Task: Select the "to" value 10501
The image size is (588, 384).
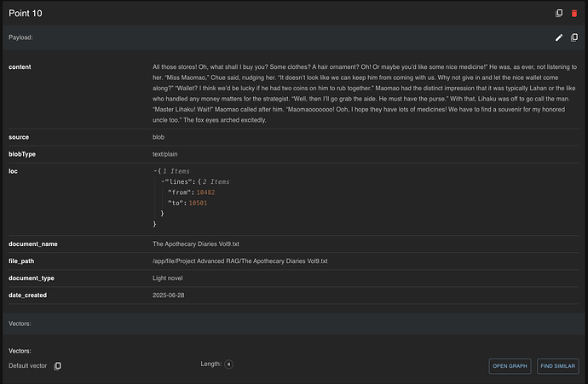Action: point(198,203)
